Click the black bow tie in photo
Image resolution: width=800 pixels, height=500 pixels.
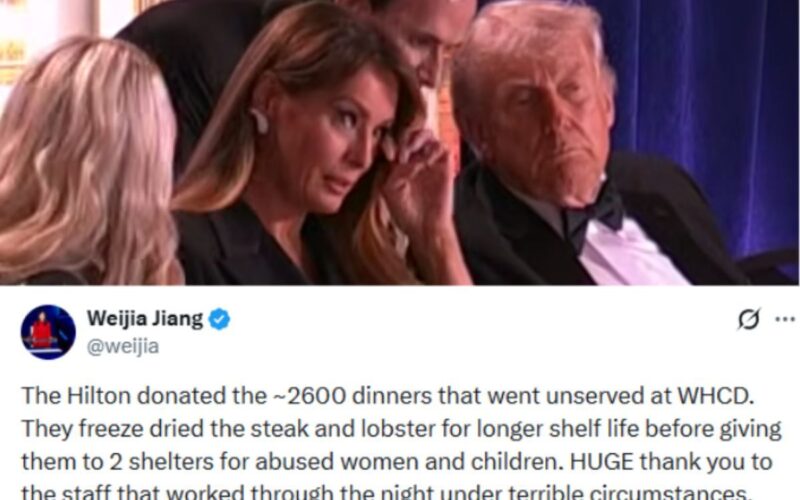coord(594,214)
